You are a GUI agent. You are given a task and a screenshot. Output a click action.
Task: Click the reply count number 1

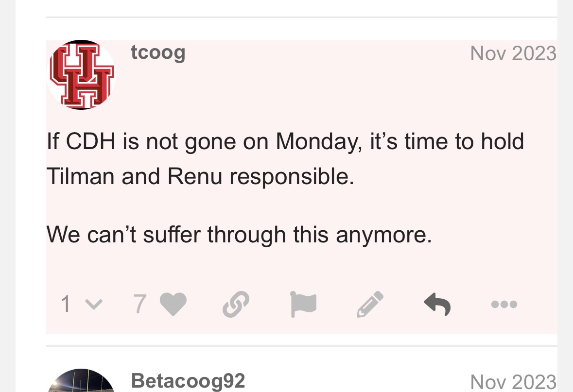point(66,305)
